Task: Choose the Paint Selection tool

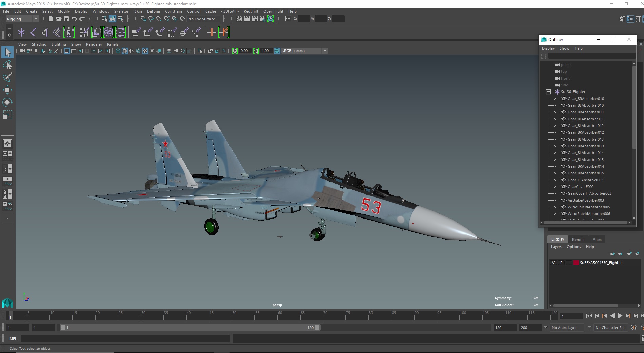Action: pos(7,77)
